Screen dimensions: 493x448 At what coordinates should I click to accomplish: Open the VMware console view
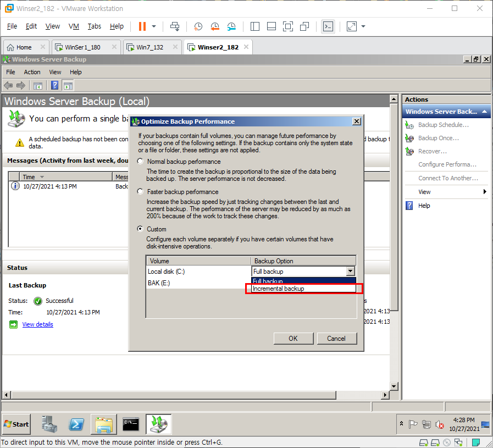pyautogui.click(x=328, y=26)
